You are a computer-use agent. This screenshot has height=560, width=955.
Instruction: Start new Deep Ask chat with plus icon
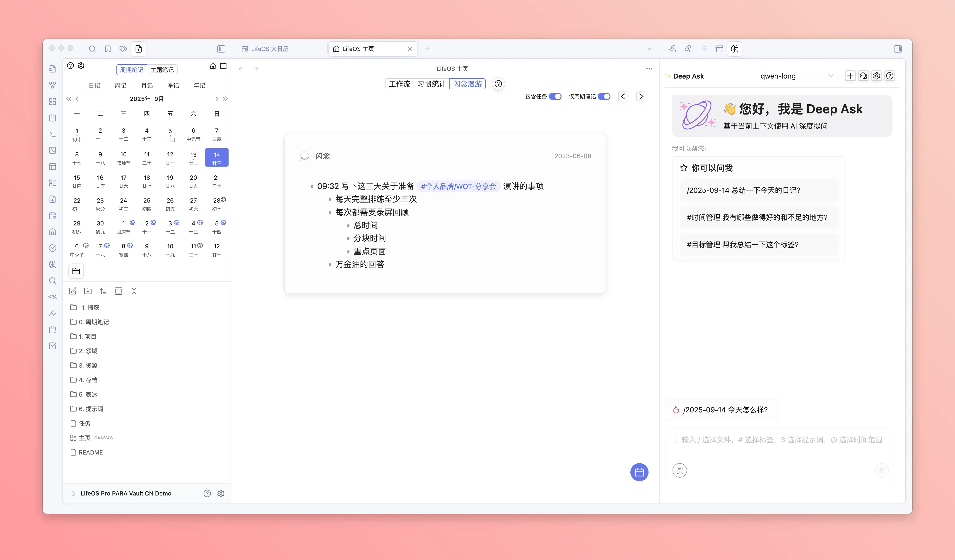coord(850,76)
